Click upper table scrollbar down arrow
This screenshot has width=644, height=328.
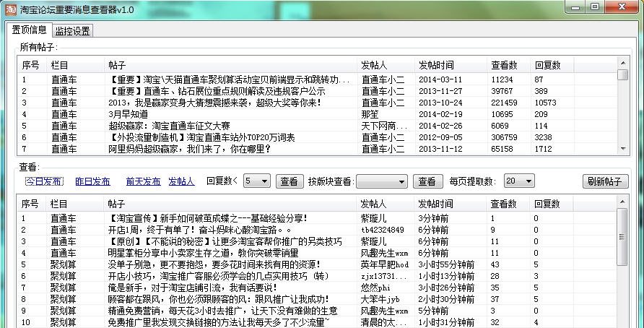(x=623, y=150)
